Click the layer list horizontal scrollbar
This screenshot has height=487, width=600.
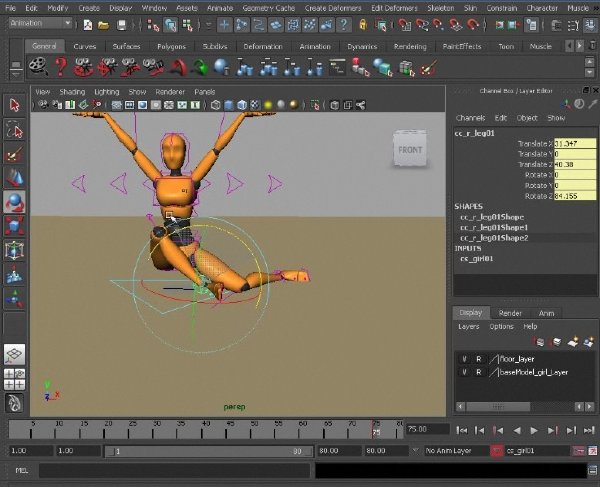pos(498,406)
